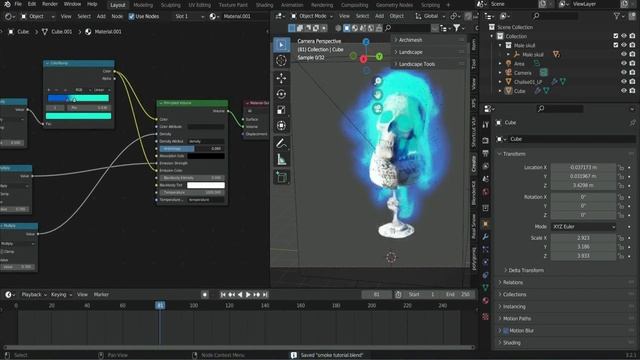Click the auto keying record dot button

click(x=204, y=295)
